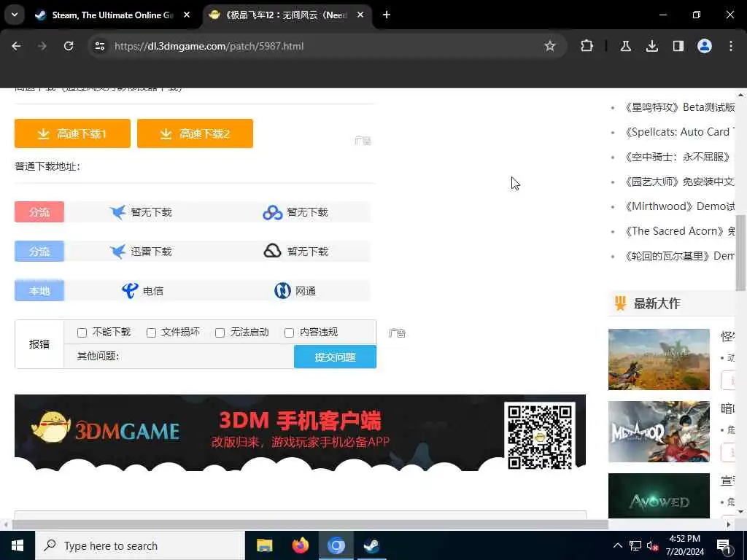The height and width of the screenshot is (560, 747).
Task: Click the 网通 local download link
Action: click(295, 290)
